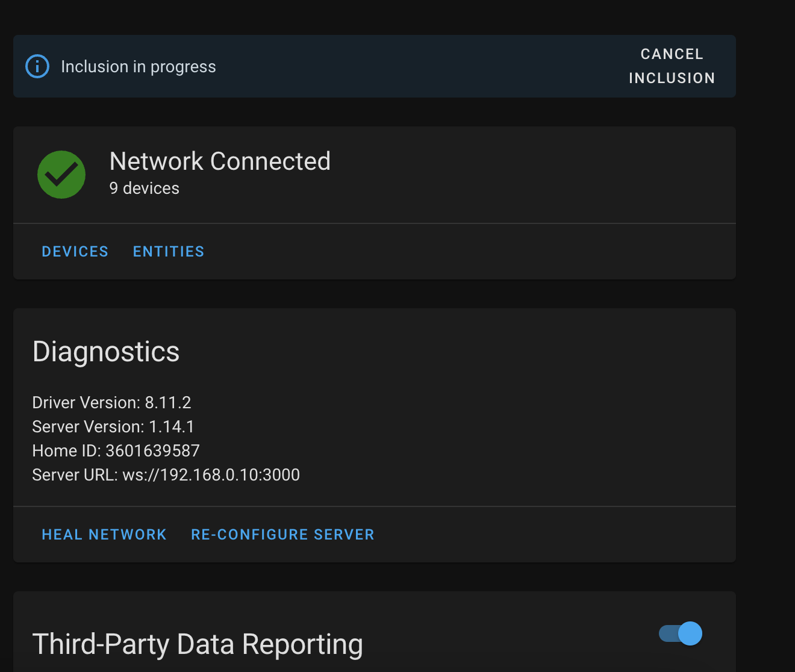Screen dimensions: 795x672
Task: Click the info icon in the inclusion banner
Action: 37,66
